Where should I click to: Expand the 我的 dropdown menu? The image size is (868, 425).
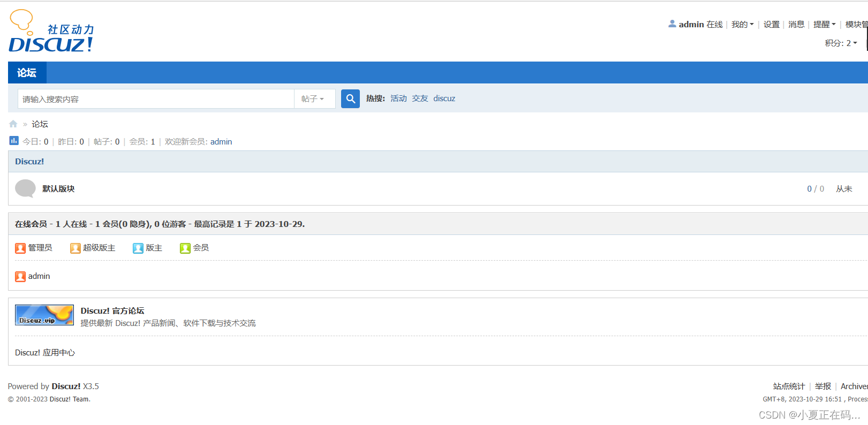click(743, 25)
